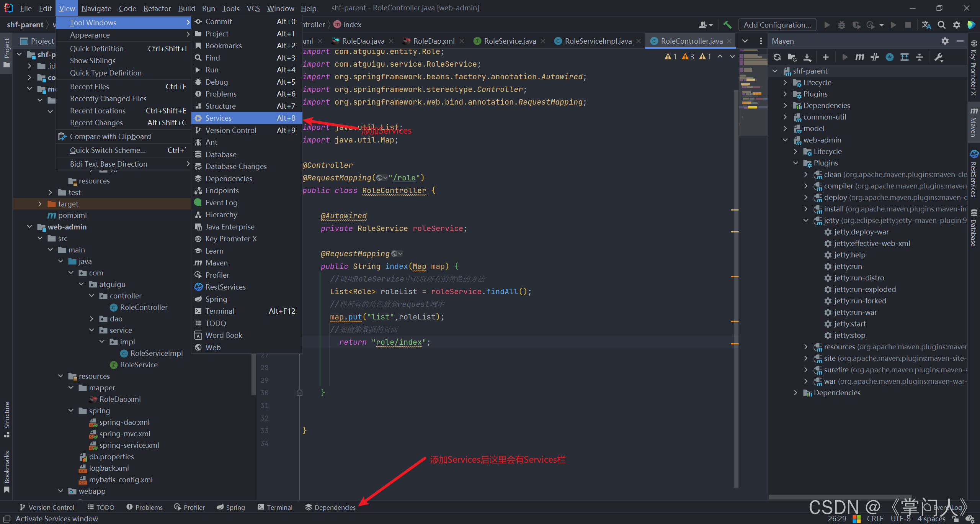Toggle Show Dependencies as tree button
Viewport: 980px width, 524px height.
pos(905,57)
